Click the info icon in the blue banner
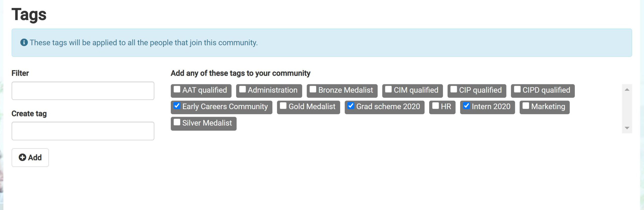The image size is (644, 210). pyautogui.click(x=24, y=43)
